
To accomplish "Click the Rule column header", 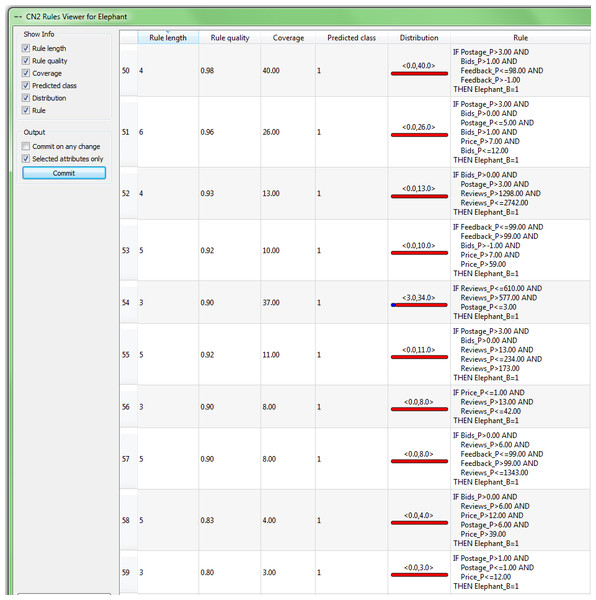I will pyautogui.click(x=520, y=38).
